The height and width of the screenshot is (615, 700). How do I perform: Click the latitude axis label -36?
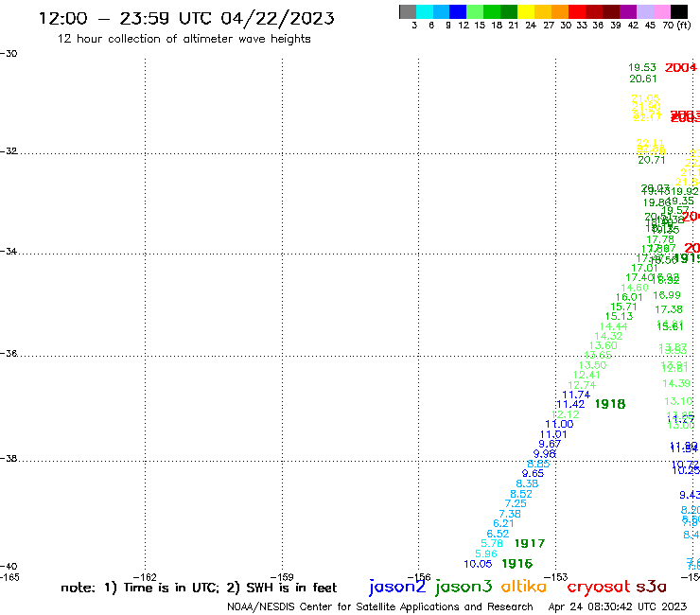tap(8, 354)
